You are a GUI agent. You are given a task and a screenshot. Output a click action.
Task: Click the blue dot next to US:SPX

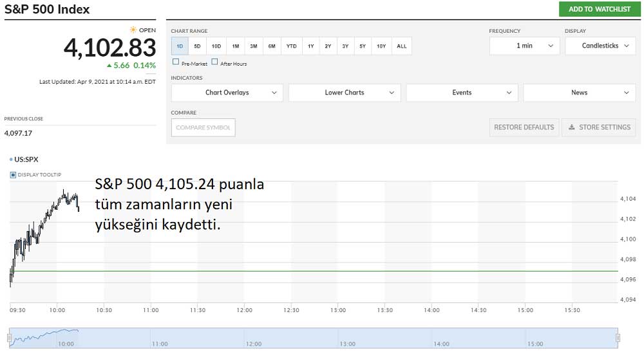click(x=11, y=159)
